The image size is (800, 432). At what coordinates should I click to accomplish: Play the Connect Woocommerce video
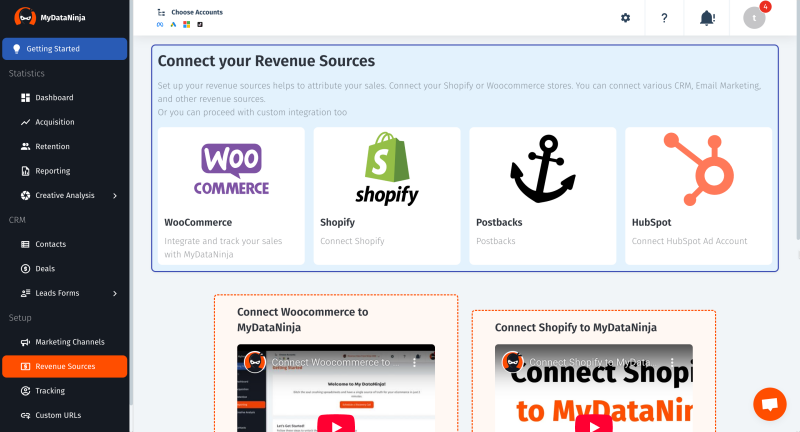click(336, 424)
